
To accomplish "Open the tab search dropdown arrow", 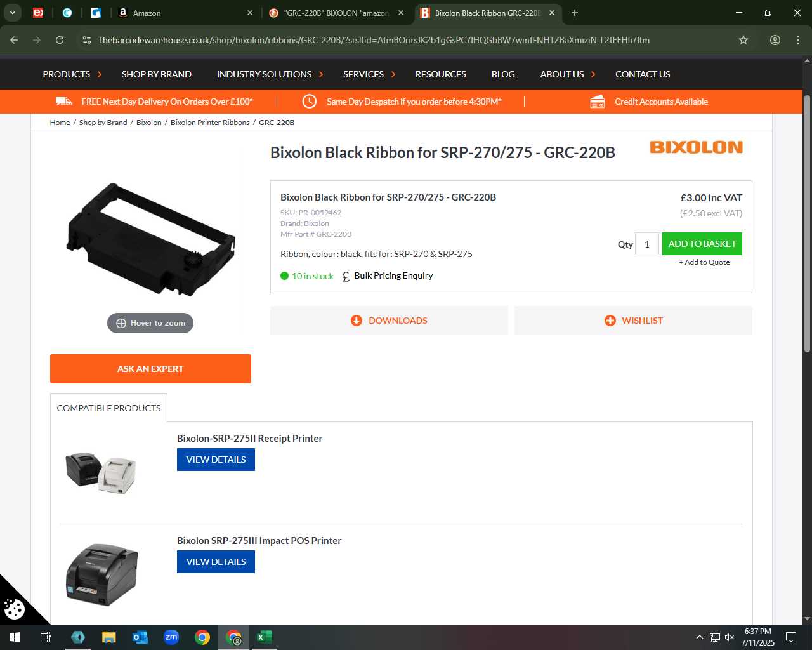I will click(13, 13).
